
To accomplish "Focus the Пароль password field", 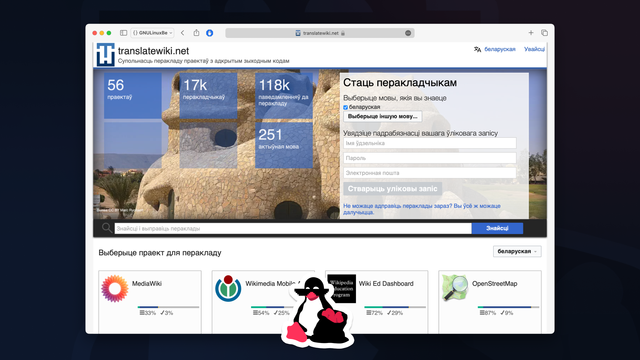I will click(x=430, y=158).
